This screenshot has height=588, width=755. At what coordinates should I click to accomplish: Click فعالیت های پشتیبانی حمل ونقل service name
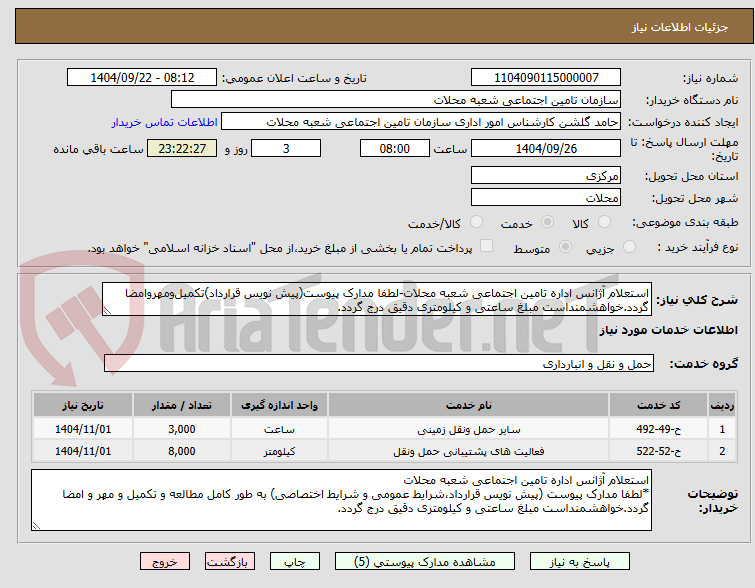click(x=469, y=451)
